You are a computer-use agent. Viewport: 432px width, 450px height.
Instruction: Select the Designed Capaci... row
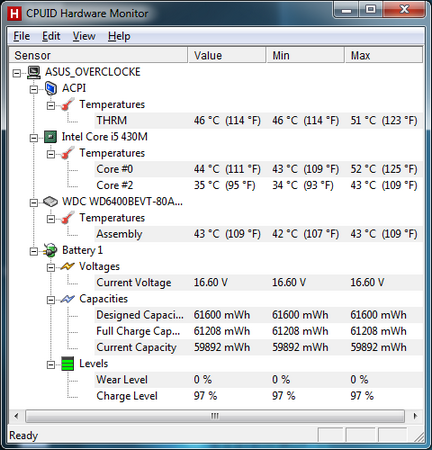tap(259, 315)
